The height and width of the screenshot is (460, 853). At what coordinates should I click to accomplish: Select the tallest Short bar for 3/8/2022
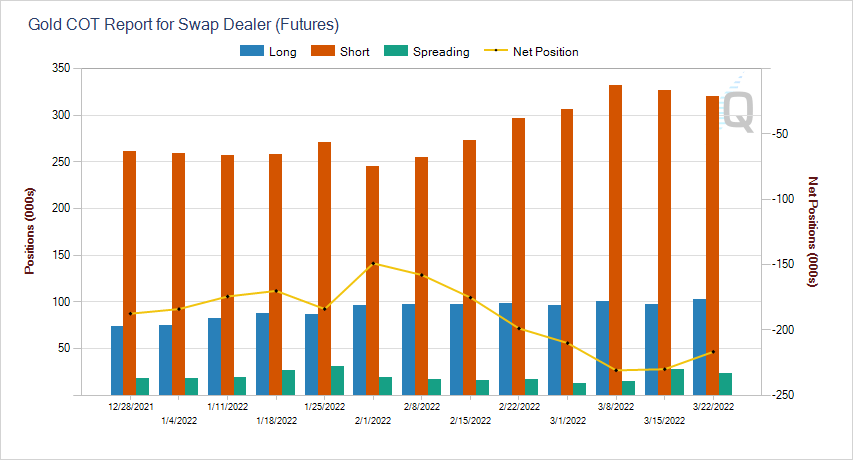[x=616, y=240]
